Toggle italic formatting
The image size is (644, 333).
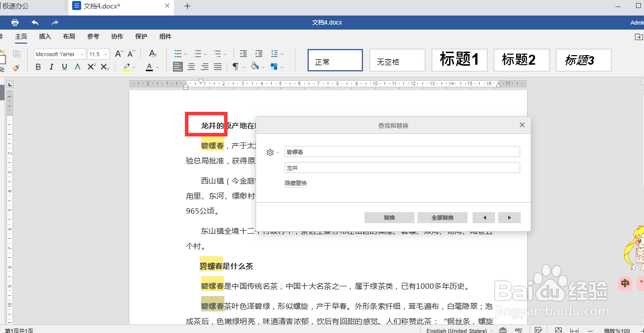(x=51, y=67)
